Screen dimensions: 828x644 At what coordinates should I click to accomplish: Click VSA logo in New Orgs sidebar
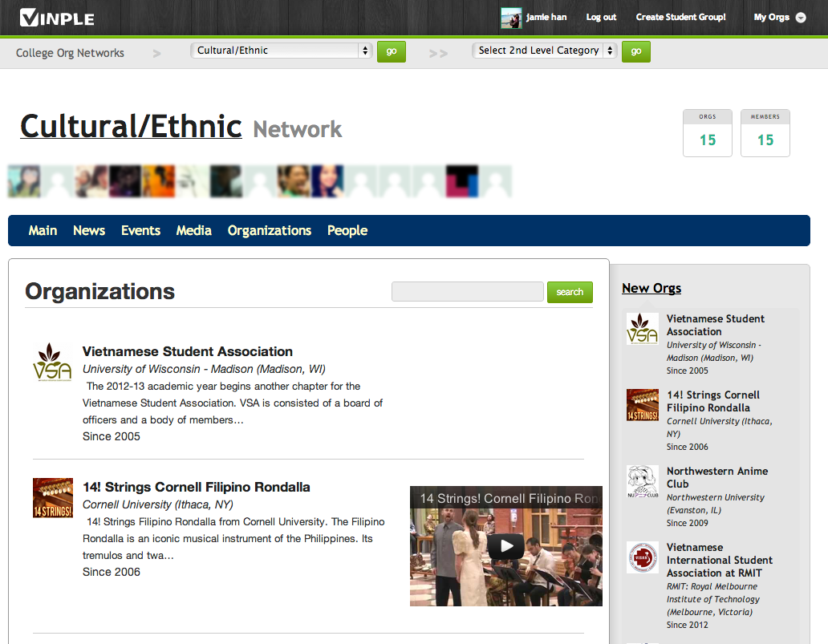click(x=642, y=329)
